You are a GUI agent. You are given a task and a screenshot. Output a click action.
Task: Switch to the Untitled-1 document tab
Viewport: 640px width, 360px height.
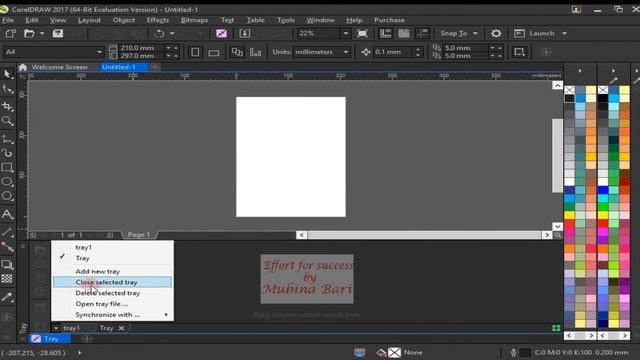[124, 67]
